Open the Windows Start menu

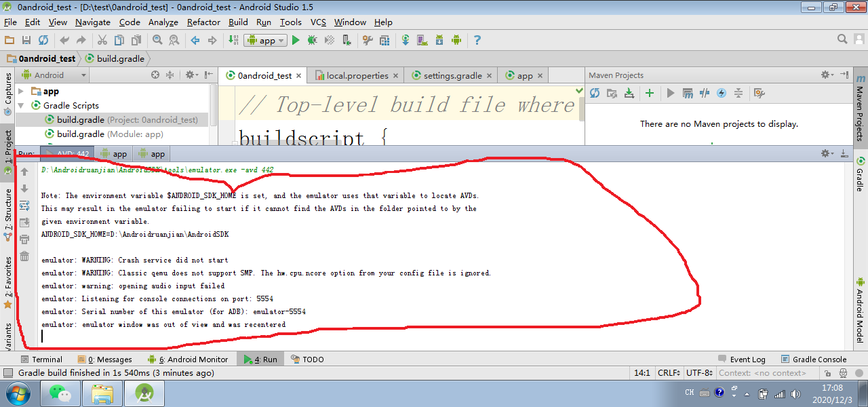click(x=18, y=393)
